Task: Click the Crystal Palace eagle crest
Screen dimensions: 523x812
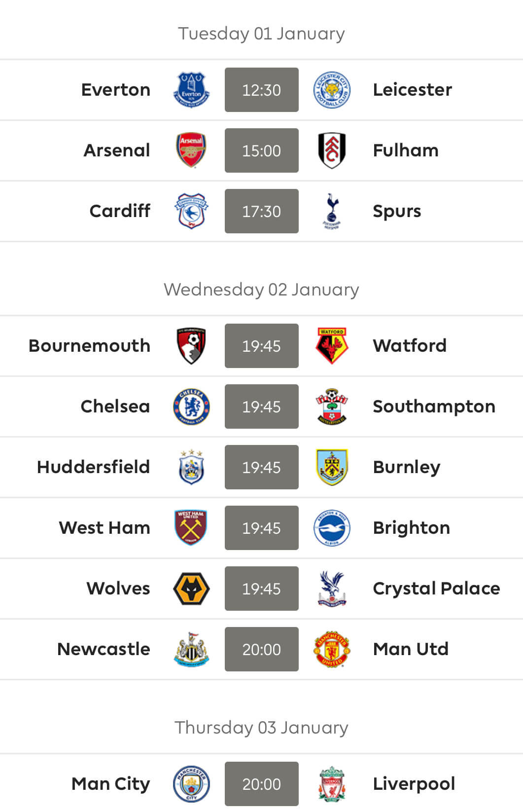Action: pyautogui.click(x=332, y=589)
